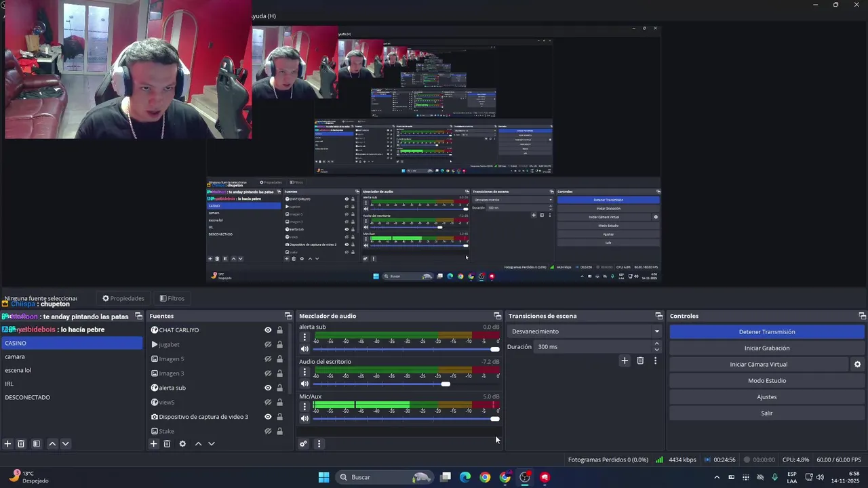Viewport: 868px width, 488px height.
Task: Click Iniciar Grabación button
Action: pos(767,348)
